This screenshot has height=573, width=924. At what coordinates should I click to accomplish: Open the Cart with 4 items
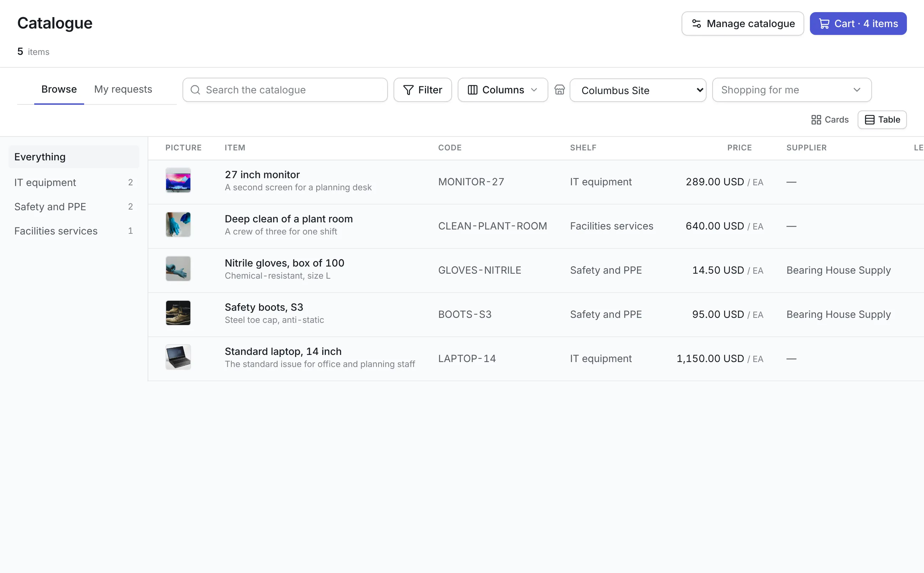pos(858,24)
